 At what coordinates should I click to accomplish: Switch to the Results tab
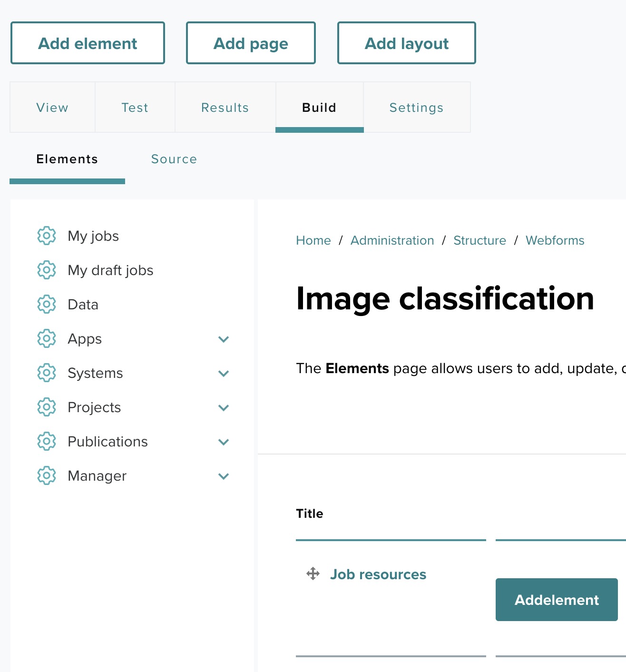[225, 108]
